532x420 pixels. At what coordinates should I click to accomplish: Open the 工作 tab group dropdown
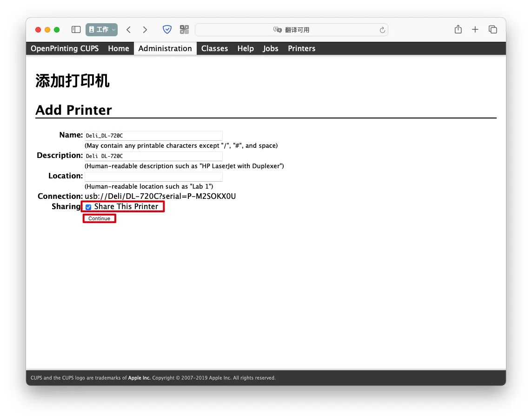pyautogui.click(x=101, y=30)
